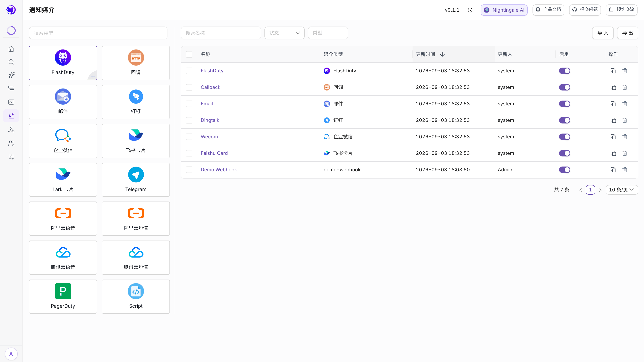Viewport: 644px width, 362px height.
Task: Click the plus on FlashDuty card
Action: pyautogui.click(x=93, y=77)
